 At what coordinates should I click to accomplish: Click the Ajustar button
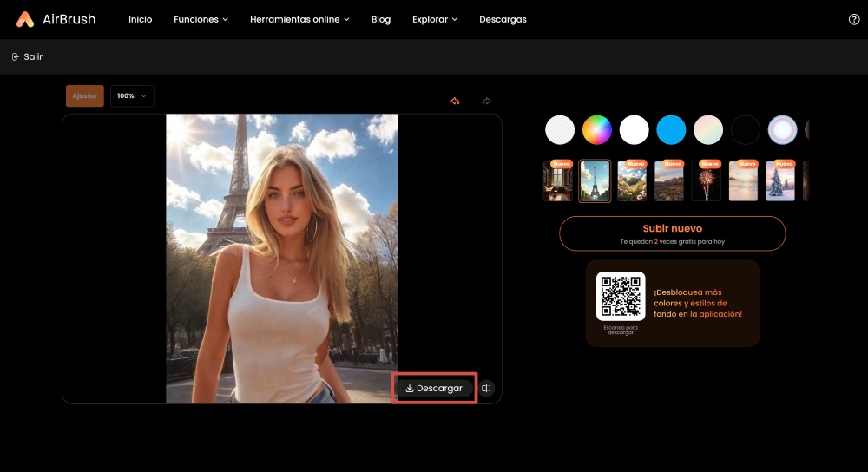[x=85, y=95]
